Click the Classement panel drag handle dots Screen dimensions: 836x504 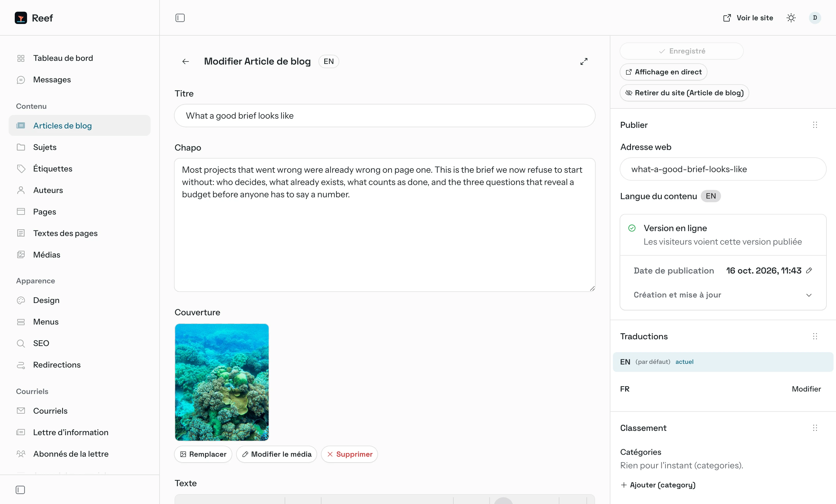[814, 428]
